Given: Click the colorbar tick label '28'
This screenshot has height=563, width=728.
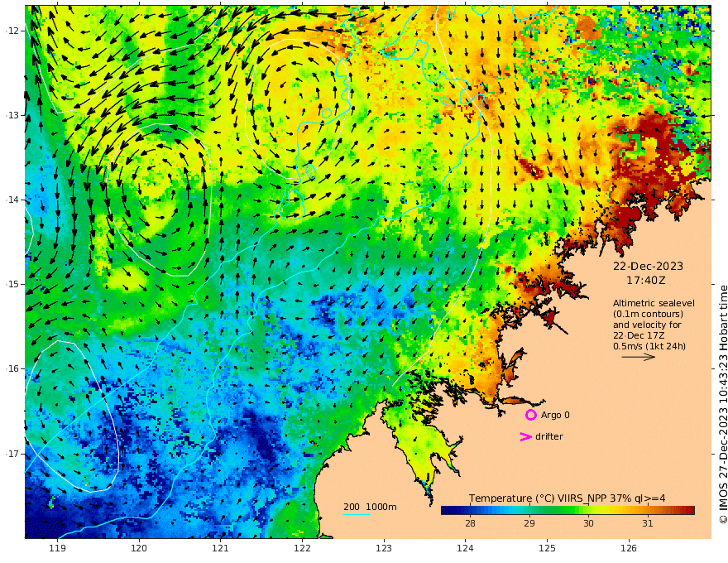Looking at the screenshot, I should click(470, 523).
